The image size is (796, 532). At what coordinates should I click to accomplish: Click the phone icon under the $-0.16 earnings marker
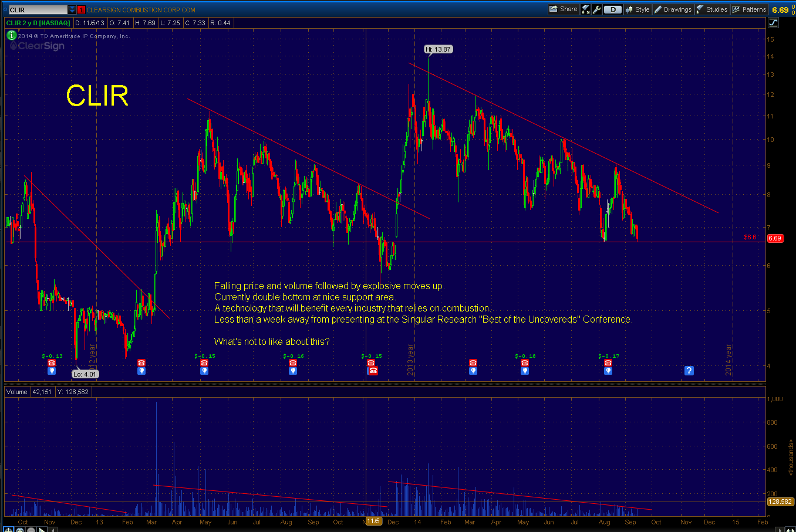(x=293, y=363)
